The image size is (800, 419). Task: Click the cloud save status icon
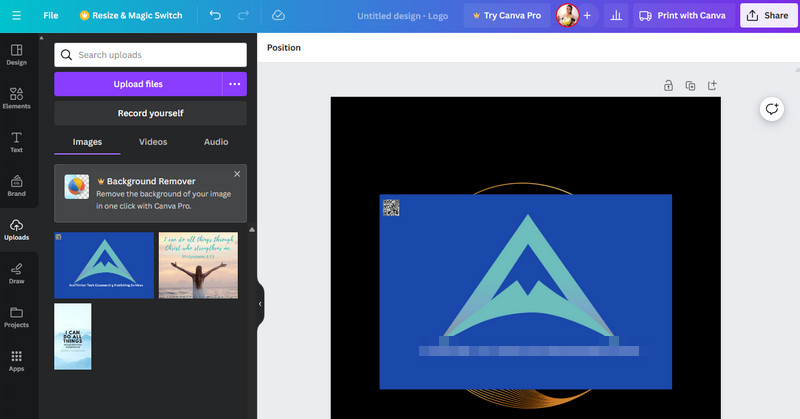[278, 16]
